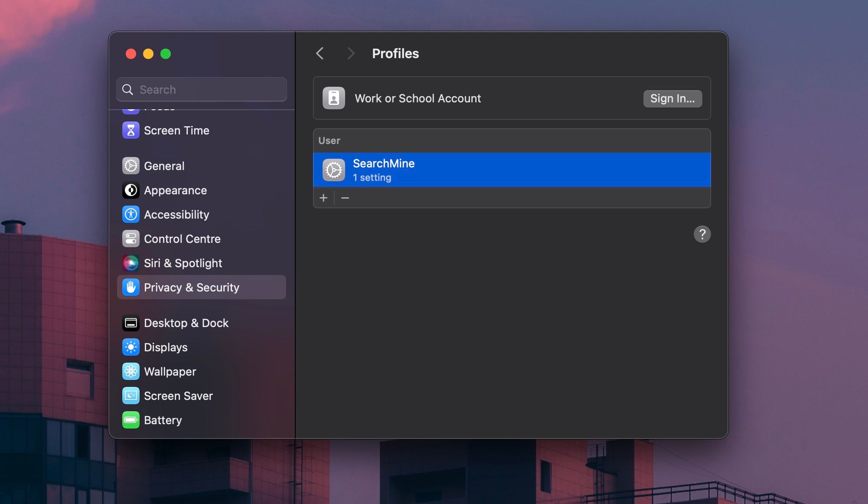Open Wallpaper settings
868x504 pixels.
131,371
